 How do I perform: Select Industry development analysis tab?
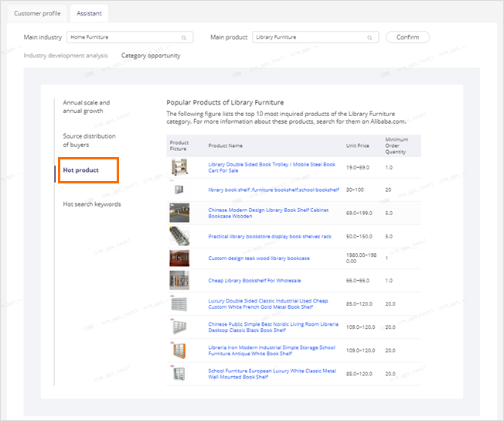[x=66, y=56]
